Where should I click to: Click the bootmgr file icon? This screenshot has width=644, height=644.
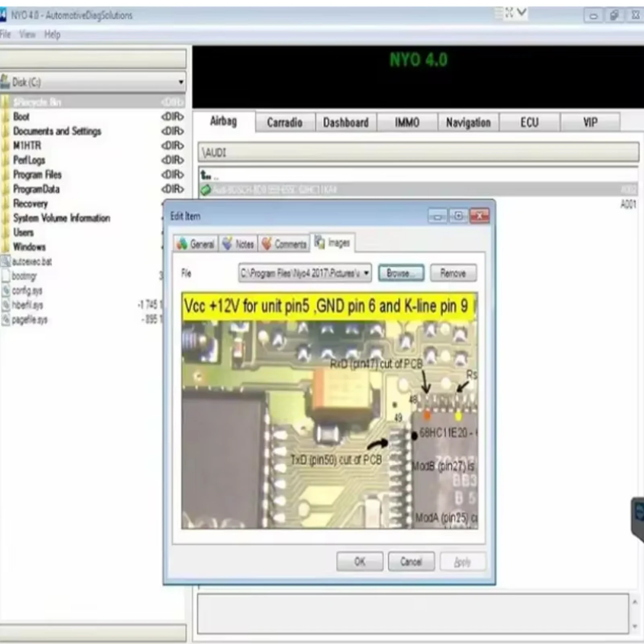[6, 276]
